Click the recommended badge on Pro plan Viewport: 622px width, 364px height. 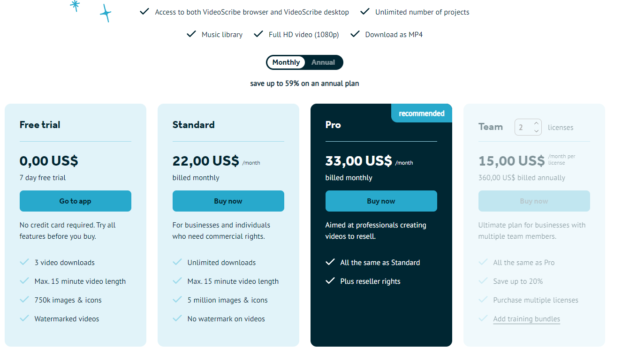pos(421,114)
